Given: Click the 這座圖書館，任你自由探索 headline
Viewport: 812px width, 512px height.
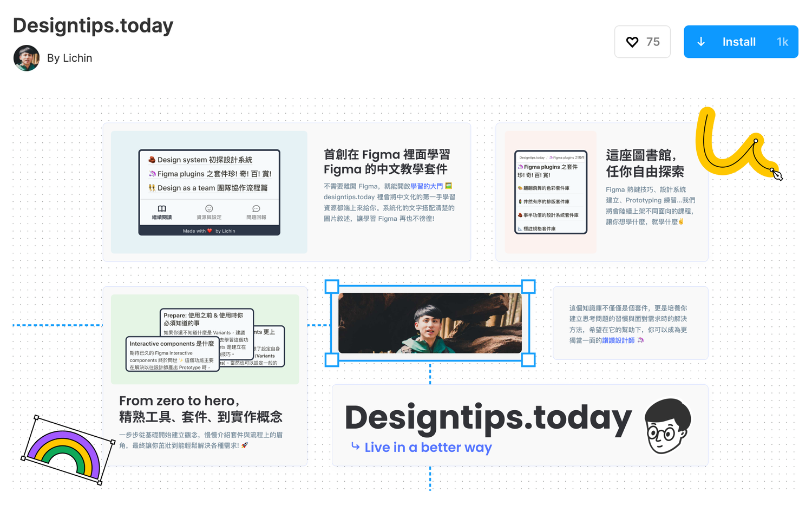Looking at the screenshot, I should tap(645, 163).
